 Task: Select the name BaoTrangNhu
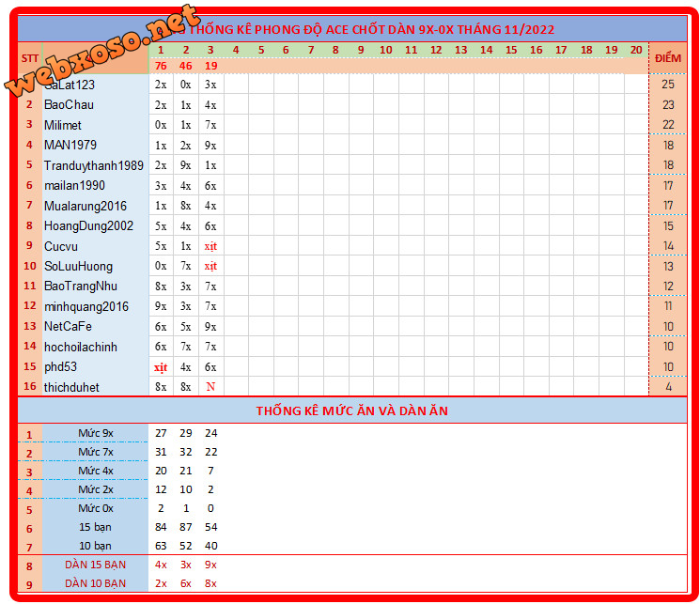point(81,287)
